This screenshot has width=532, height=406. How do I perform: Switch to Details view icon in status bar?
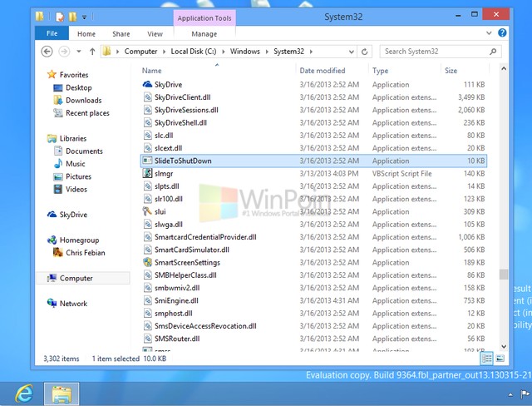487,359
